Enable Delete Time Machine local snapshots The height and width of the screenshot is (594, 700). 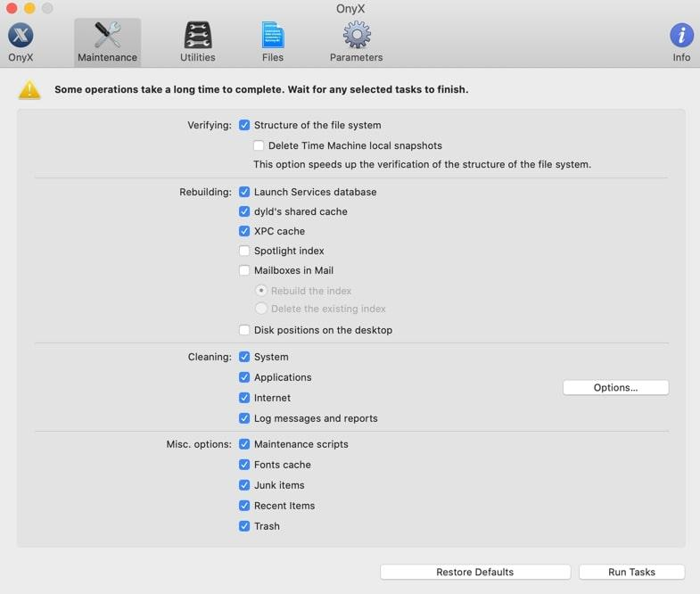click(259, 145)
